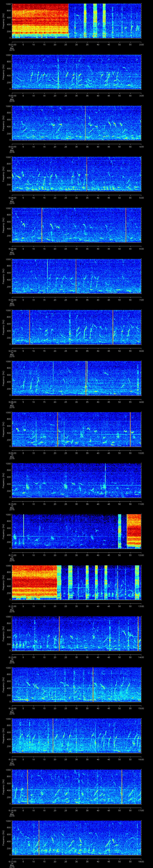
Task: Select the "6:06:00" timestamp text
Action: pos(12,300)
